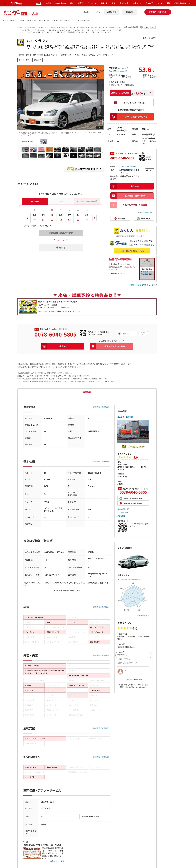
Task: Open ローンシミュレーション calculator button
Action: pos(132,103)
